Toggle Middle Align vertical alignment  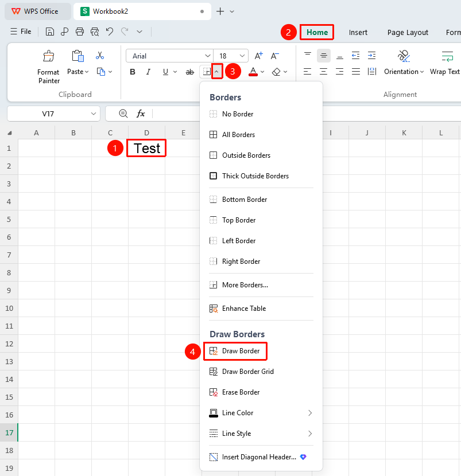point(324,56)
